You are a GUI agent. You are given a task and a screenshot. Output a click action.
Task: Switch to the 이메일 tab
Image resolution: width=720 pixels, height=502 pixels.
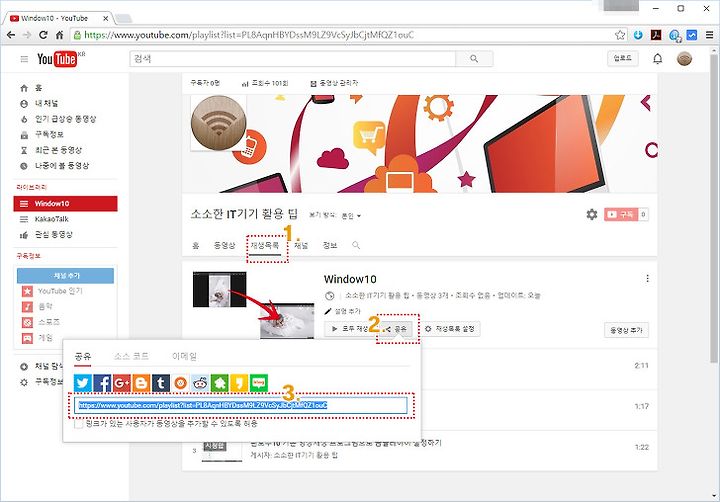pyautogui.click(x=184, y=356)
